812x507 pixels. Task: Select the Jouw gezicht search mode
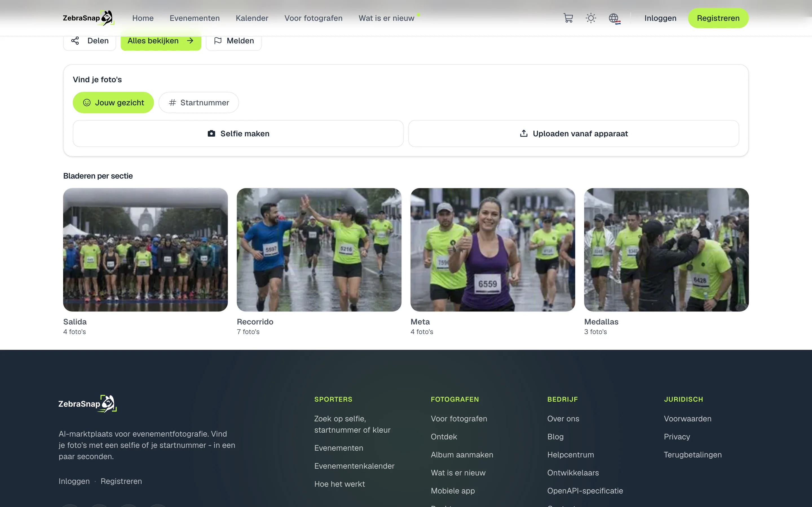[x=113, y=103]
